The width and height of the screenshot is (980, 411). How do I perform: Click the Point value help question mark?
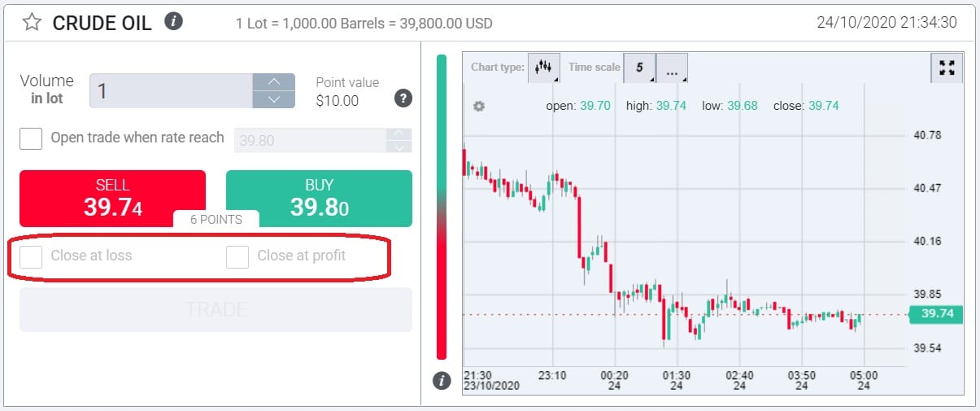click(x=403, y=98)
